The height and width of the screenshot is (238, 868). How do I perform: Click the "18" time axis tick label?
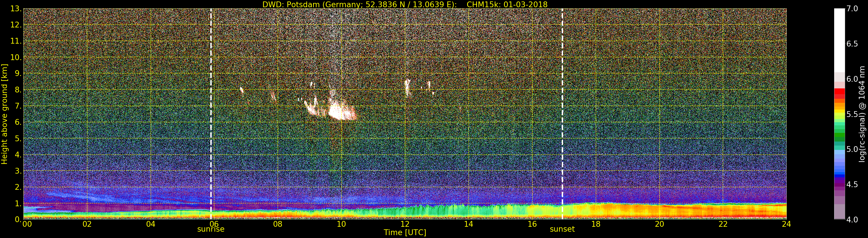596,224
